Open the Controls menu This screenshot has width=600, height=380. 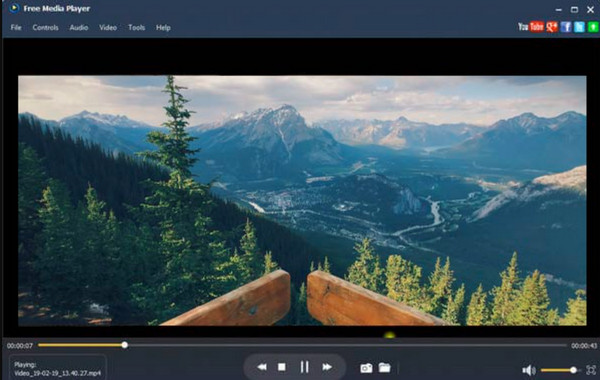(x=46, y=28)
